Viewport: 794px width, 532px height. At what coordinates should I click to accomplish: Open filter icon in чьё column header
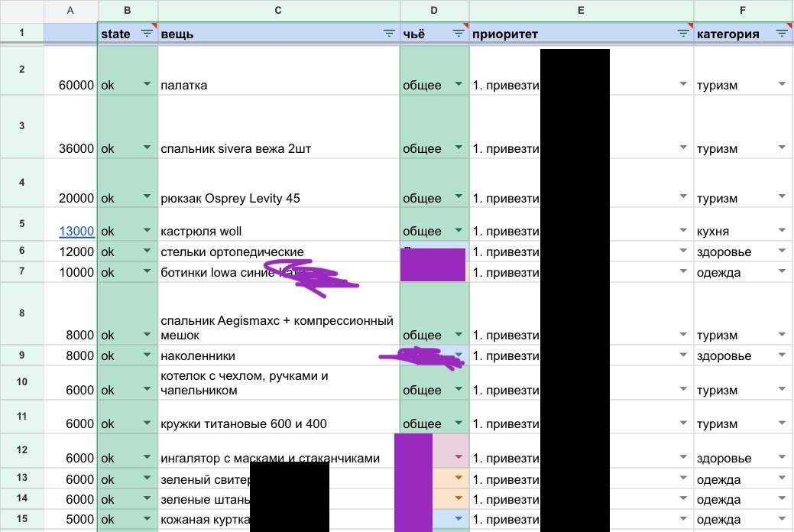459,34
